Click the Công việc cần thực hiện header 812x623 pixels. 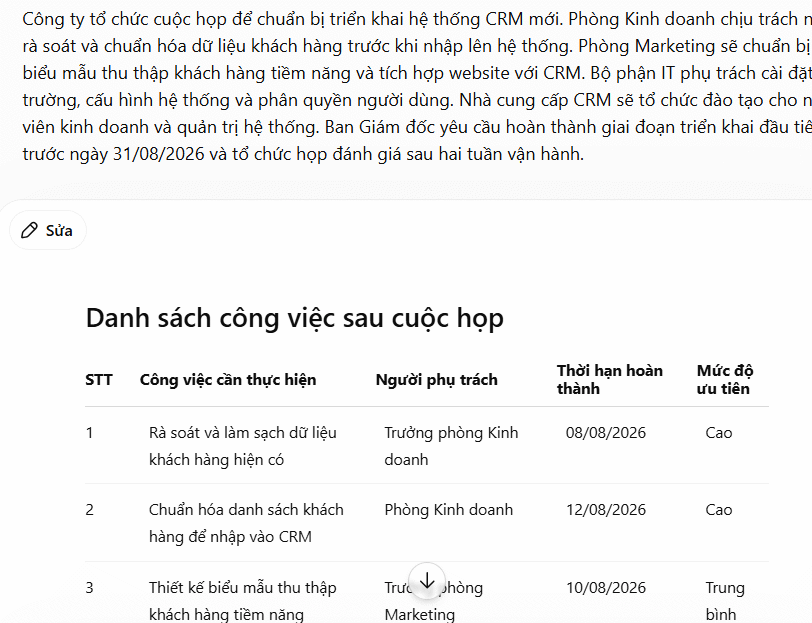pos(228,380)
